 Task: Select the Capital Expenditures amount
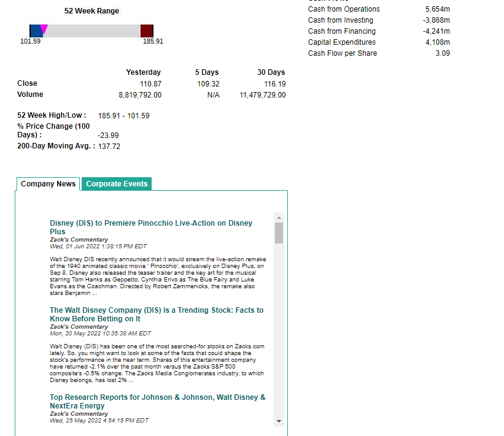click(x=438, y=42)
